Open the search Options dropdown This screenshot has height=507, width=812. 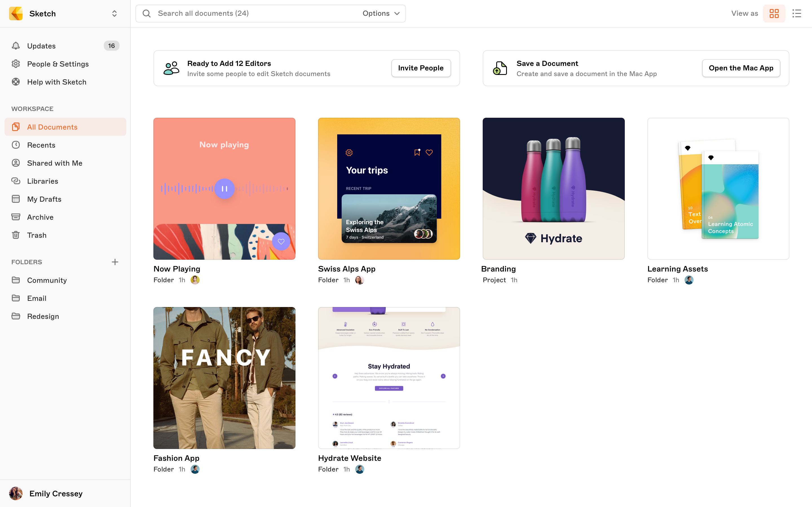[381, 14]
